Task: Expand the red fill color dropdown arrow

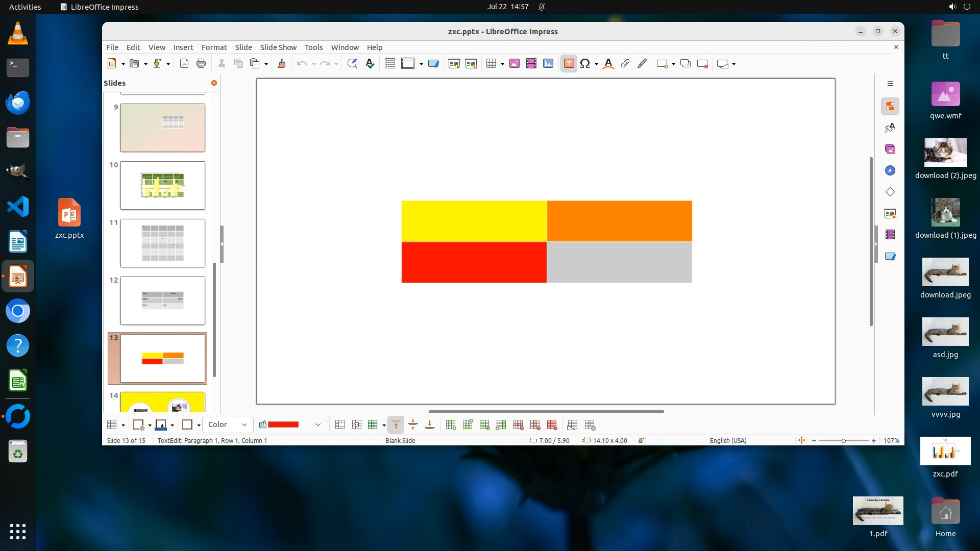Action: (317, 424)
